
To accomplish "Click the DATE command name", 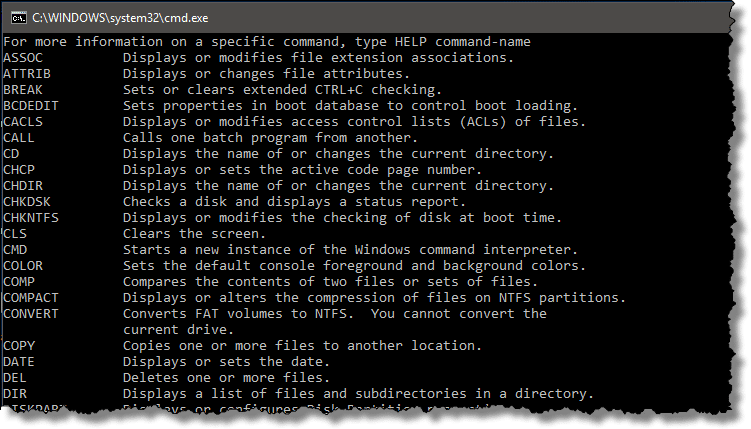I will coord(19,362).
